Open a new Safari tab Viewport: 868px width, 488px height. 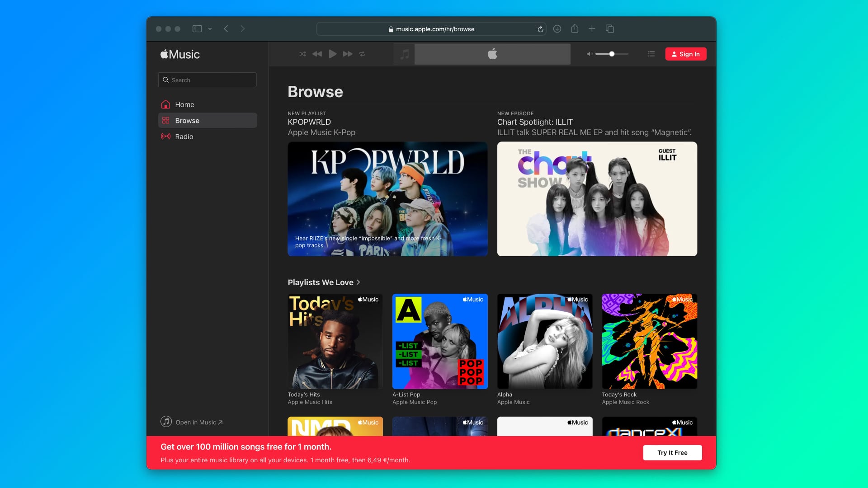(x=592, y=29)
